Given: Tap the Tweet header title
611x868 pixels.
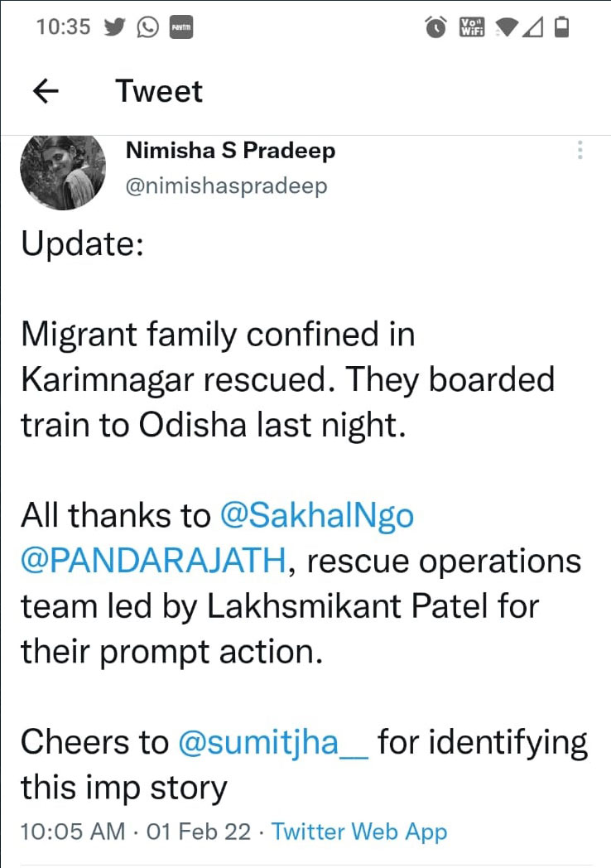Looking at the screenshot, I should (x=159, y=91).
